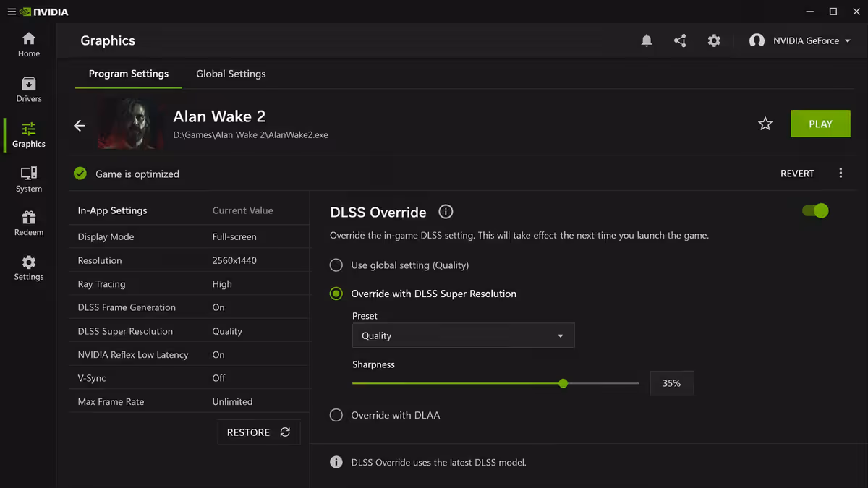Select Override with DLAA option
Screen dimensions: 868x488
click(336, 415)
